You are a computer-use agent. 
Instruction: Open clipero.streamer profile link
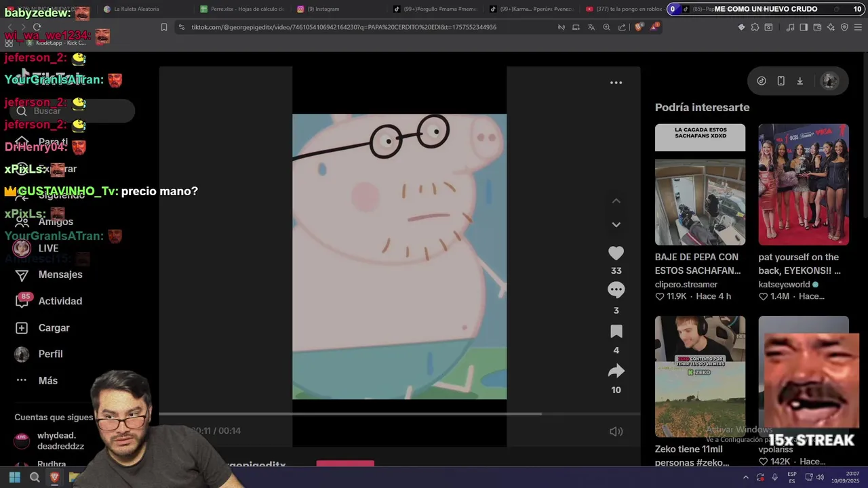[x=686, y=285]
